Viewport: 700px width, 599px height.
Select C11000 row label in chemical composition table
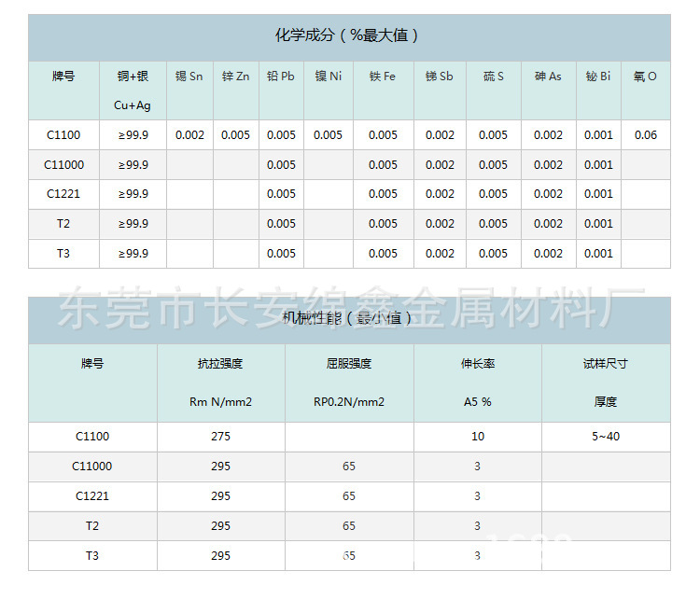[x=64, y=165]
